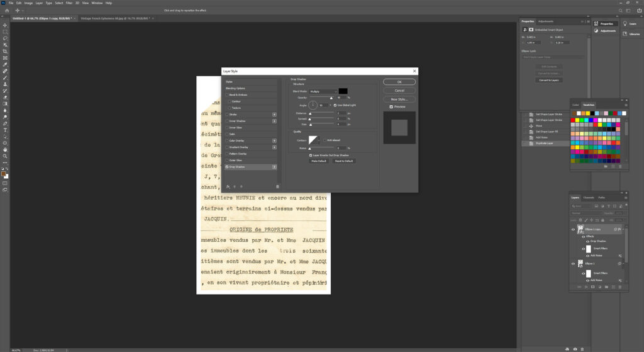Switch to the Channels tab

[x=588, y=198]
